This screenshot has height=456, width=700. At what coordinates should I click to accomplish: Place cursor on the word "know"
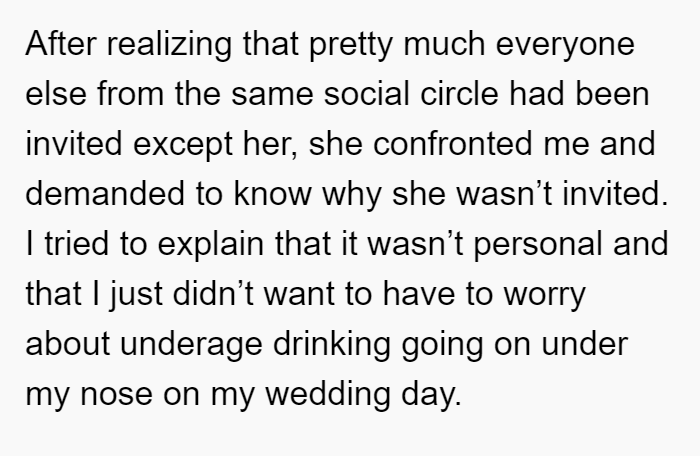click(x=272, y=194)
